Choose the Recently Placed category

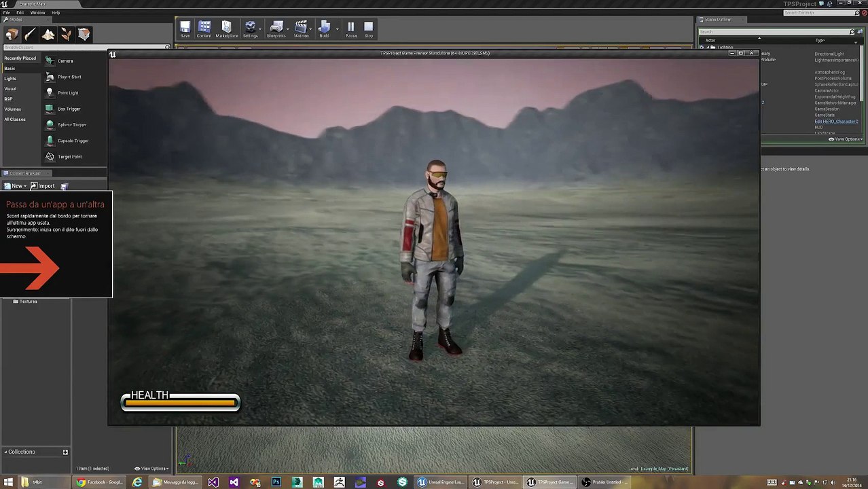(x=20, y=58)
